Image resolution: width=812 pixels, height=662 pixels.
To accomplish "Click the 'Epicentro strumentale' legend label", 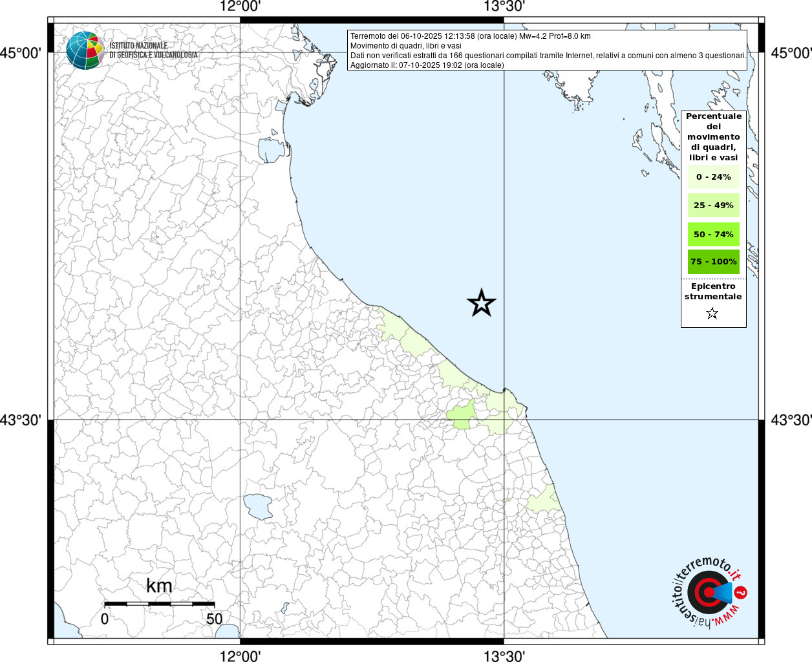I will pos(713,291).
